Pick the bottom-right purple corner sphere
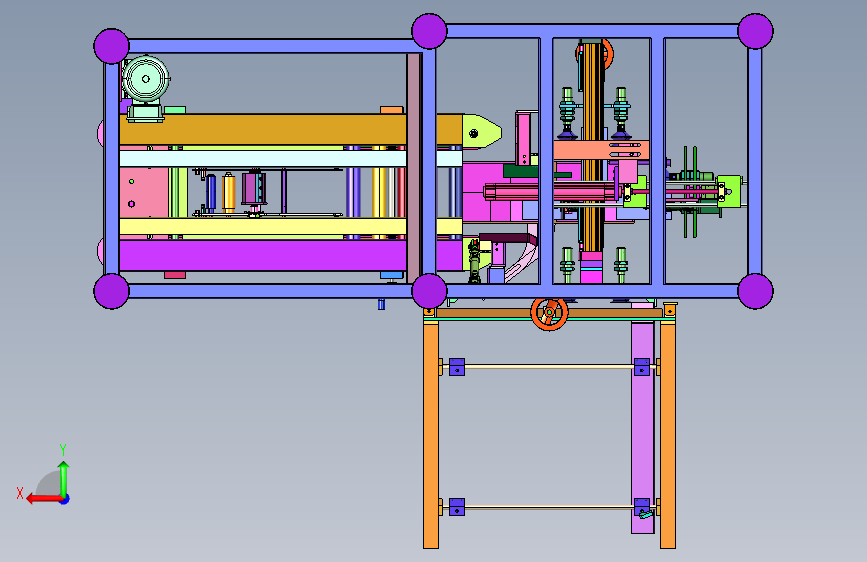This screenshot has width=867, height=562. coord(755,291)
